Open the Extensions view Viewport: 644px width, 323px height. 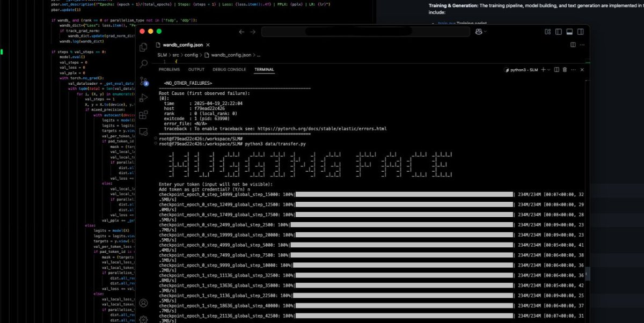click(143, 115)
